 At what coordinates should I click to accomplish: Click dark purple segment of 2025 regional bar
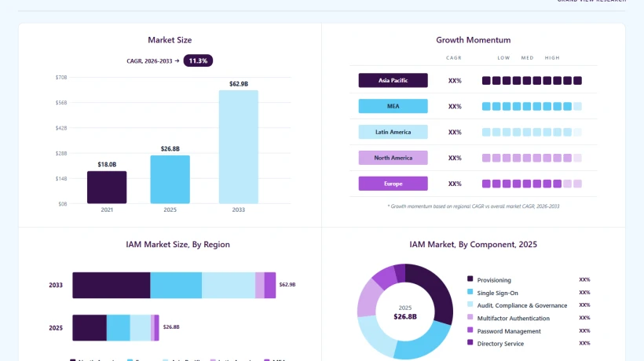[90, 328]
